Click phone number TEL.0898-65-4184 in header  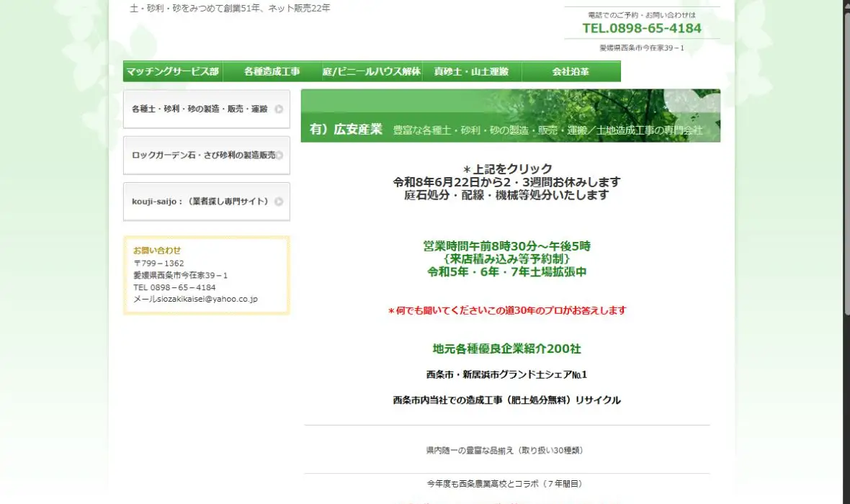pos(642,28)
